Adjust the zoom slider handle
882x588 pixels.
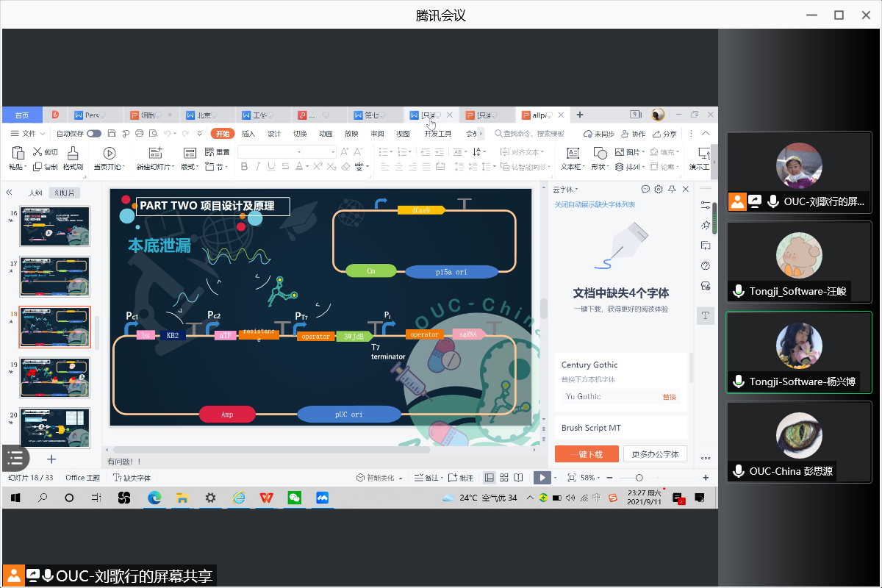pos(639,478)
